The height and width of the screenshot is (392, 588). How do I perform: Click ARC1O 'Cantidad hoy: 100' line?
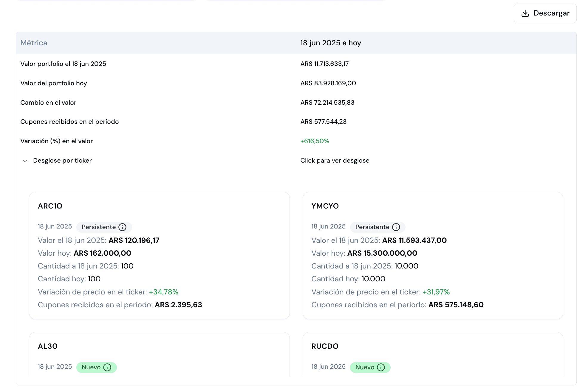(69, 279)
